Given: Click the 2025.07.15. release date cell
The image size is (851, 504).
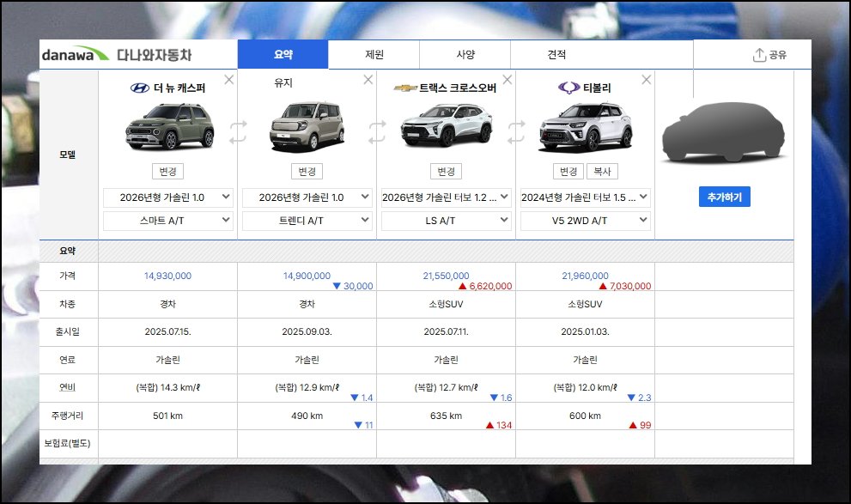Looking at the screenshot, I should (167, 331).
